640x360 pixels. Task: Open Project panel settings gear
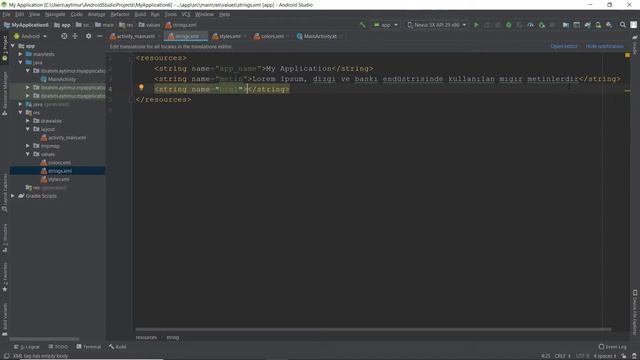point(89,36)
